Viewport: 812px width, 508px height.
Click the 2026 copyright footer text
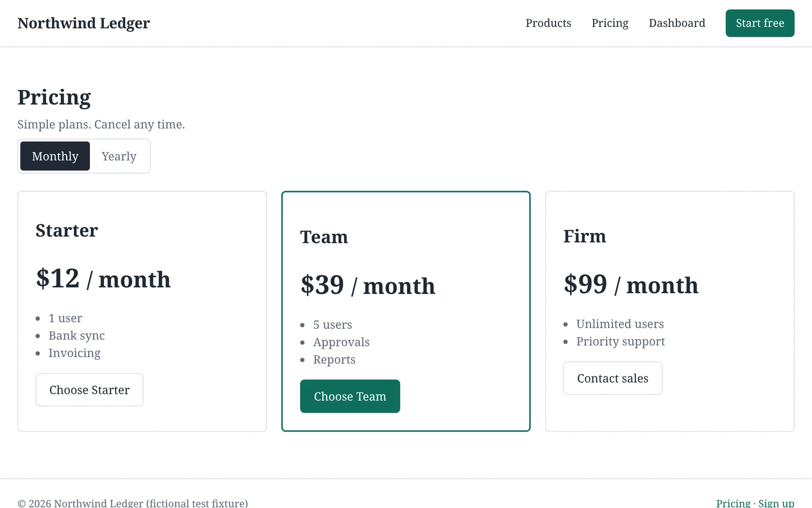[x=132, y=503]
